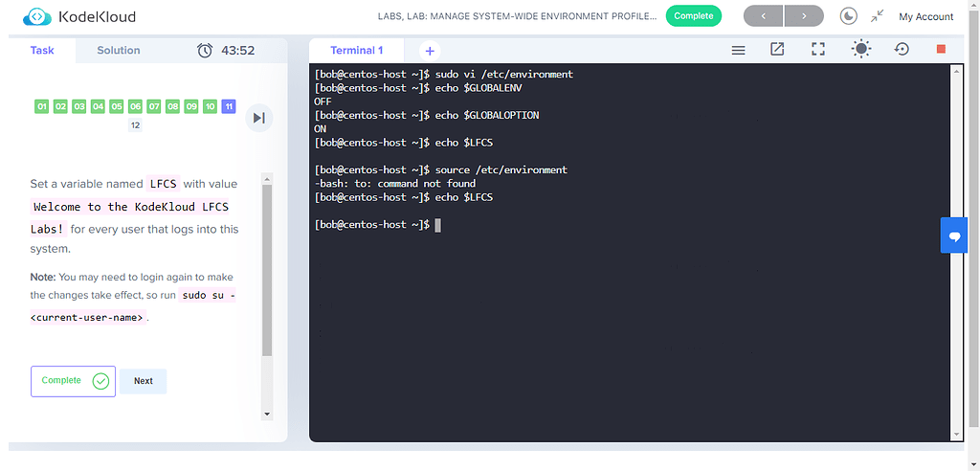Image resolution: width=980 pixels, height=471 pixels.
Task: Click the 'source /etc/environment' terminal line
Action: pyautogui.click(x=441, y=169)
